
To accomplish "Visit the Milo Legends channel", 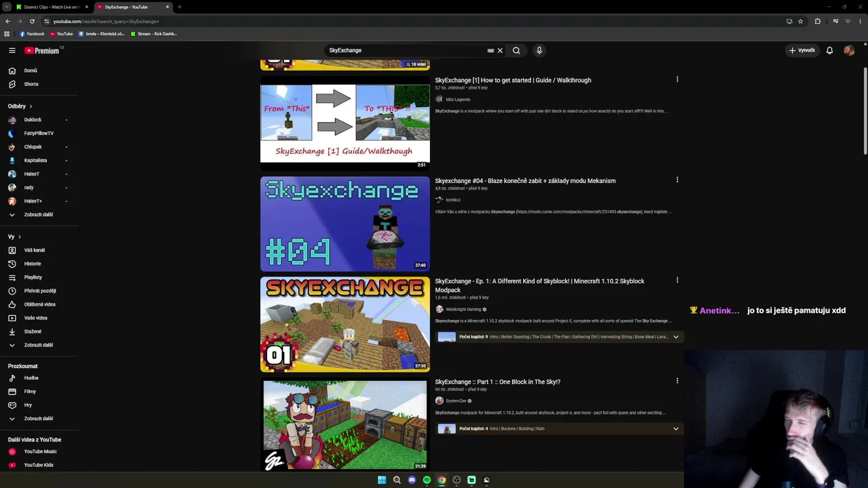I will tap(458, 100).
